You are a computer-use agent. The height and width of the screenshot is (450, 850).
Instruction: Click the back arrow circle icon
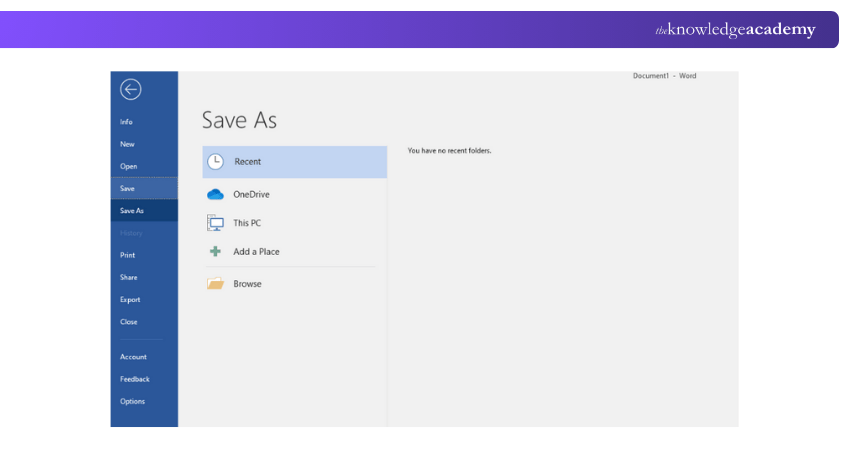131,89
